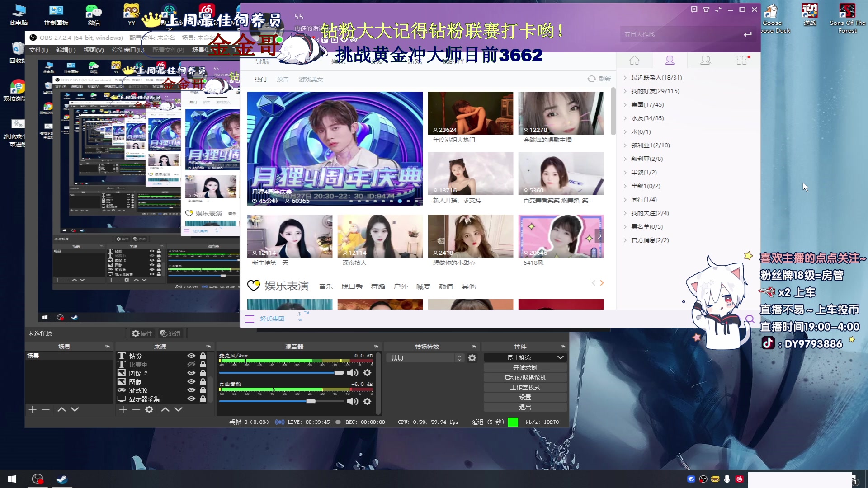Open source properties via gear icon
Image resolution: width=868 pixels, height=488 pixels.
coord(149,409)
